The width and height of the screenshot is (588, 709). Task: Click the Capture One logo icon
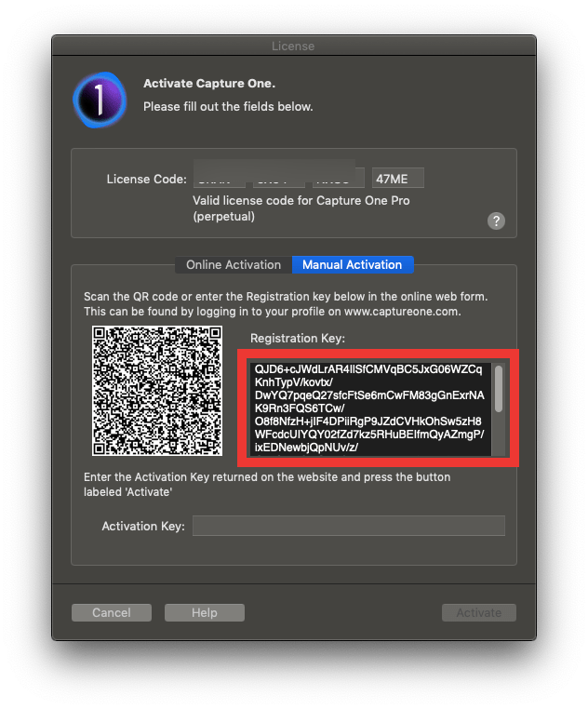click(100, 100)
